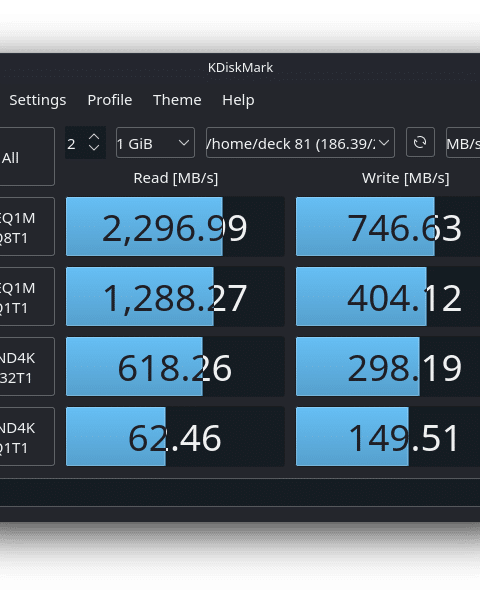Increase the loops count stepper
The height and width of the screenshot is (599, 480).
pos(94,137)
